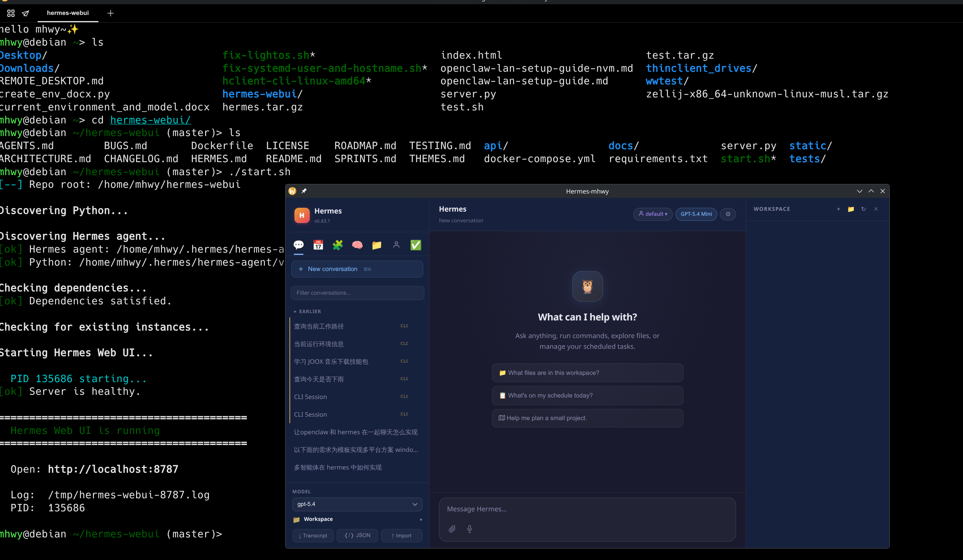Click the paperclip attach file icon
The height and width of the screenshot is (560, 963).
452,529
